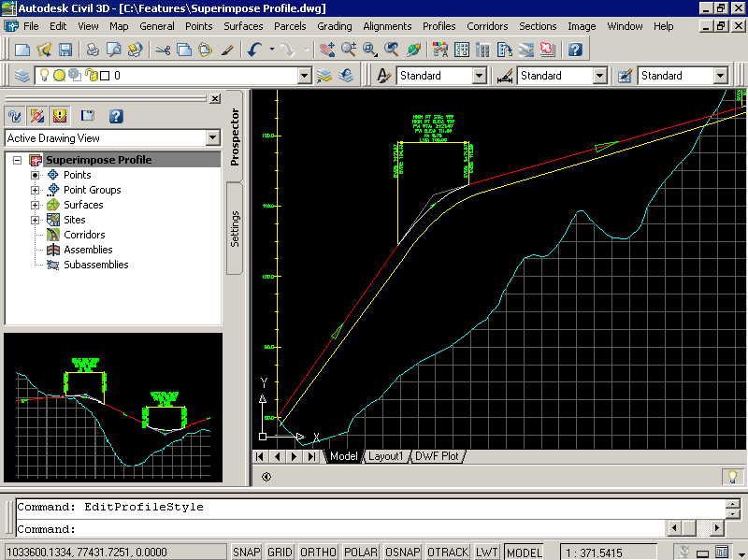Click the Undo arrow icon

254,50
